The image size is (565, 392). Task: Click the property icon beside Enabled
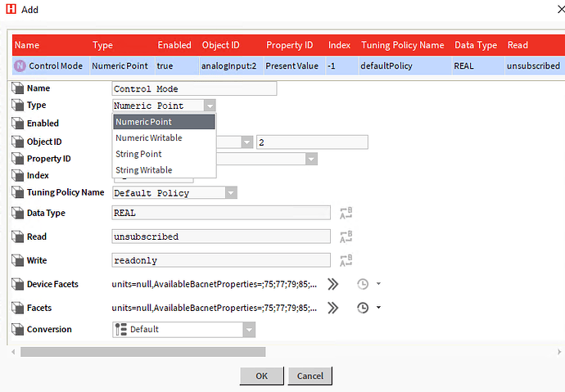(17, 124)
